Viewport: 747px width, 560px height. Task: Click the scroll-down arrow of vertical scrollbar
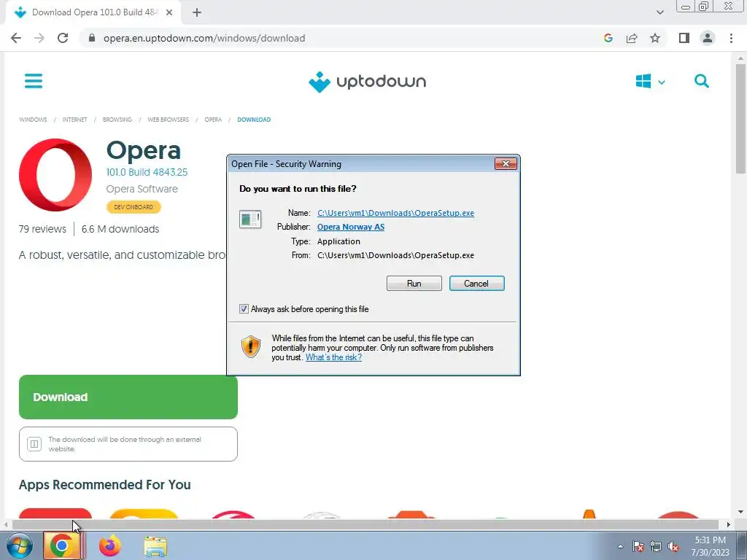click(740, 513)
